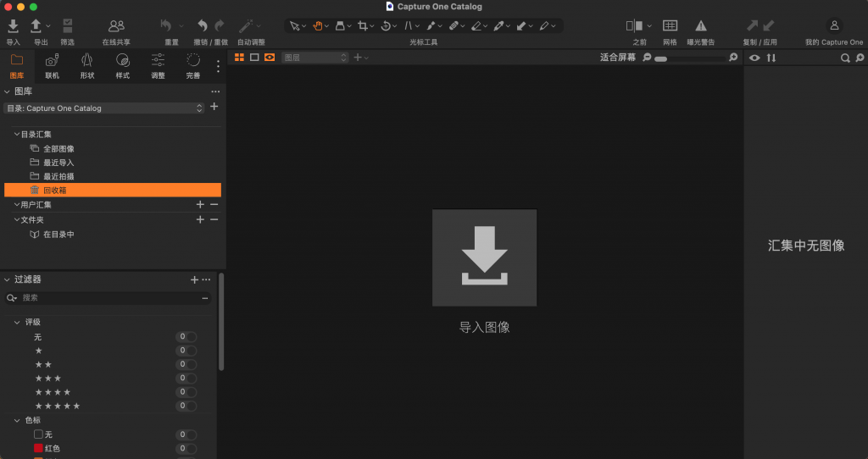868x459 pixels.
Task: Toggle 曝光警告 exposure warning
Action: click(701, 25)
